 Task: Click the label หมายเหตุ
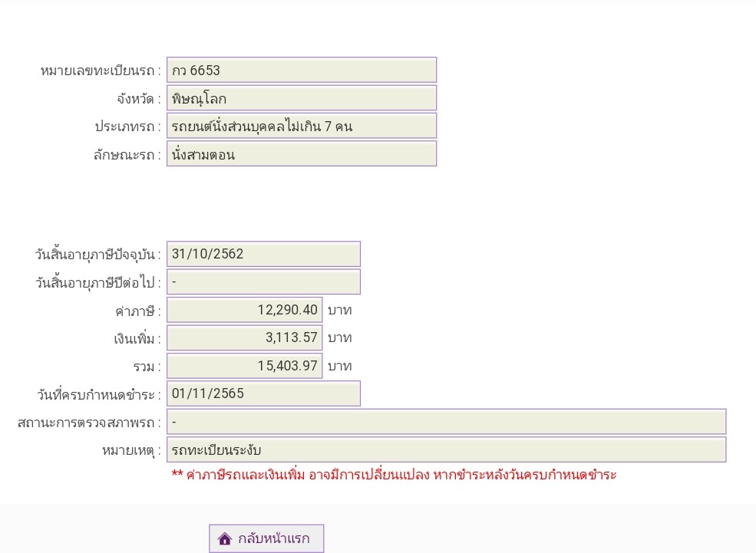[131, 451]
